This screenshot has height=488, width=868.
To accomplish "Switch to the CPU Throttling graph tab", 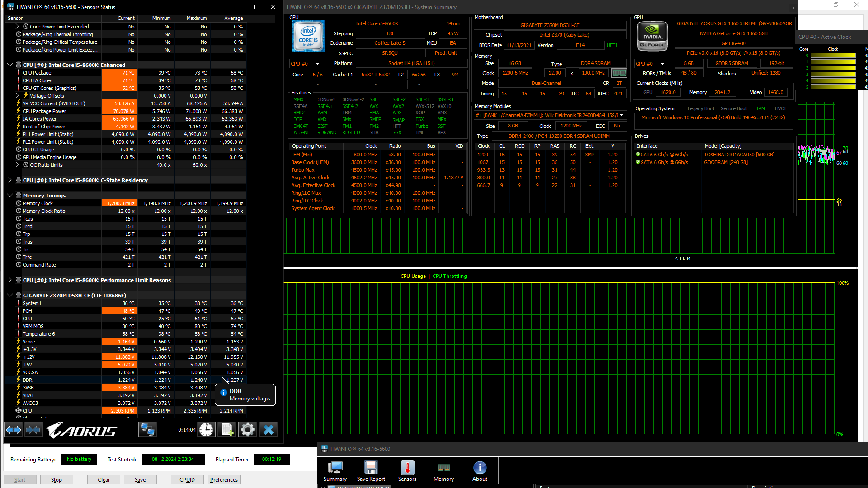I will coord(449,276).
